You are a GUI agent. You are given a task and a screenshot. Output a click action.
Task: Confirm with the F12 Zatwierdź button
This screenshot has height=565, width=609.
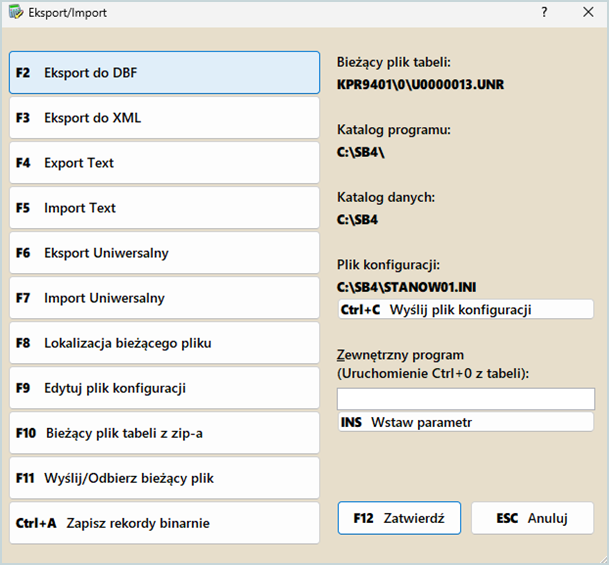click(399, 519)
